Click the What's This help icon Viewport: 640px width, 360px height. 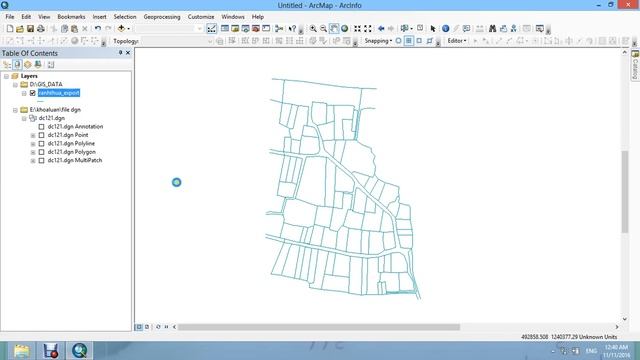292,29
